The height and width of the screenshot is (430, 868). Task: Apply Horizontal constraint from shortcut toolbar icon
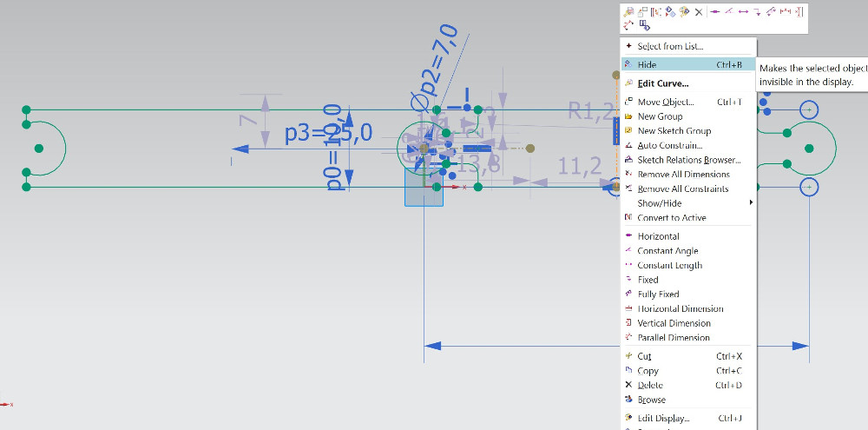714,11
